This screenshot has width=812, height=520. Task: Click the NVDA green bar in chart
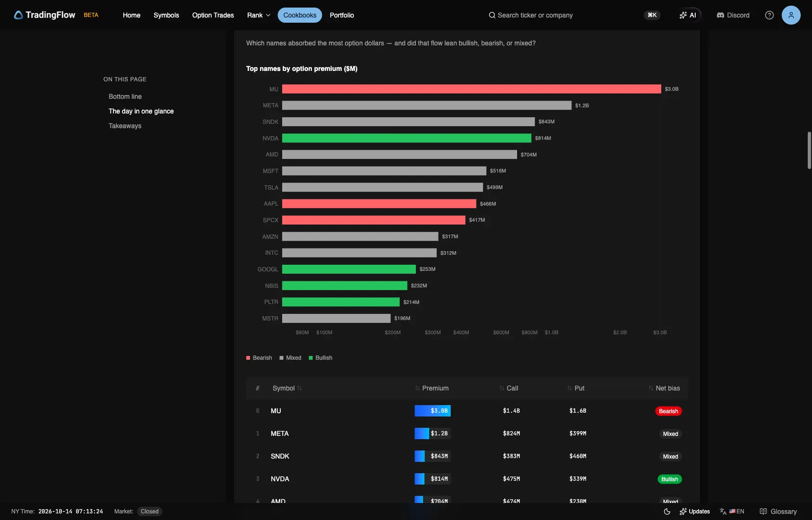tap(407, 138)
